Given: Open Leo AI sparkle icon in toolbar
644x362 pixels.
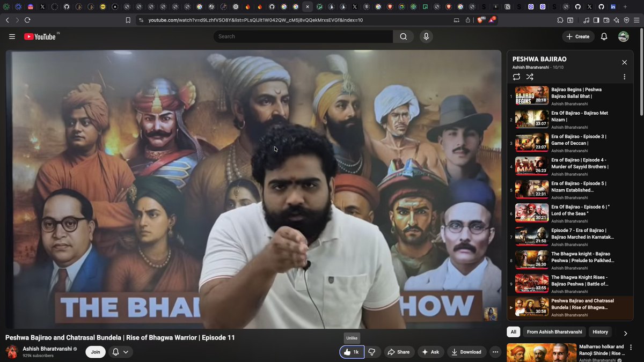Looking at the screenshot, I should 616,20.
